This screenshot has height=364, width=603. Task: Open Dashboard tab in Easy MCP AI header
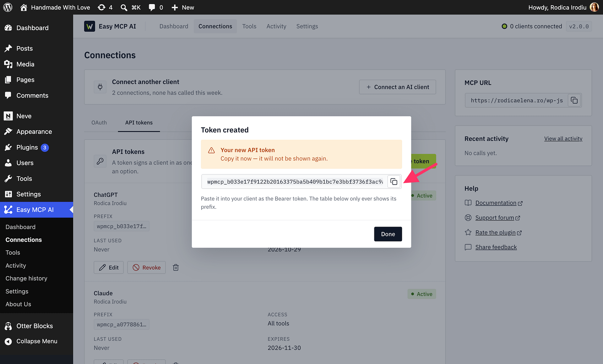click(174, 26)
